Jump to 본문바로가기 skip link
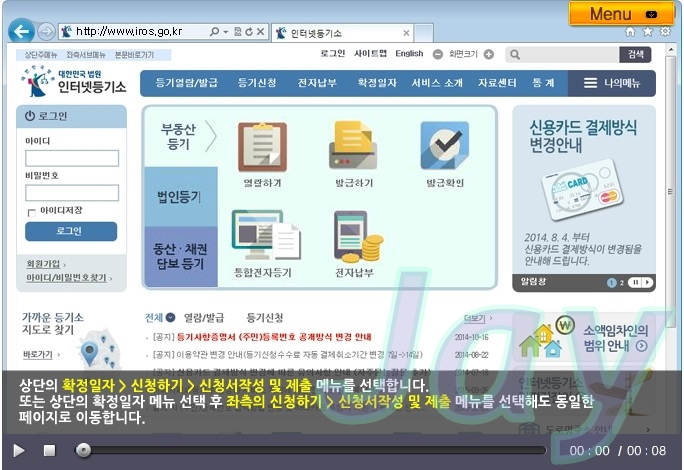Viewport: 684px width, 470px height. tap(134, 55)
